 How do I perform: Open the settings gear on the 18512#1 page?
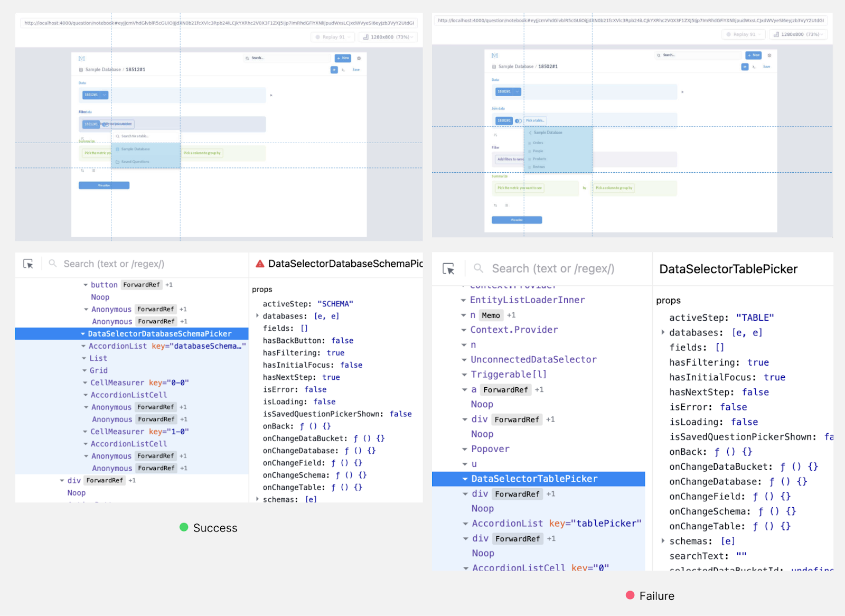point(359,58)
